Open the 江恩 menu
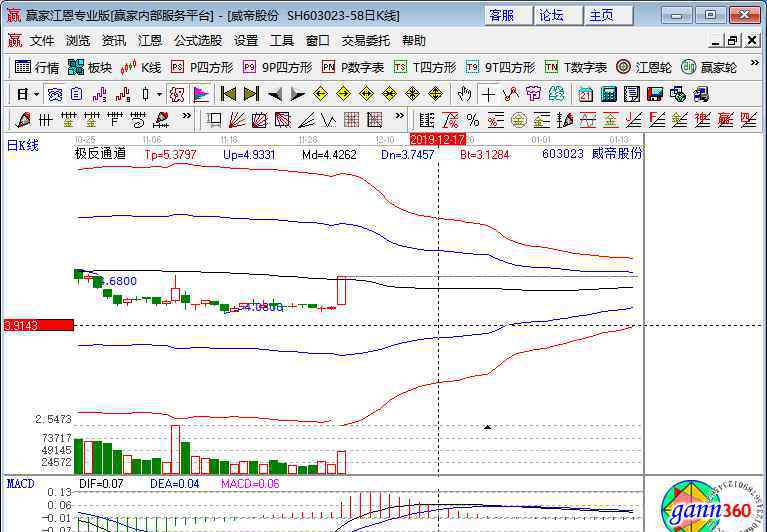Screen dimensions: 767x532 150,41
